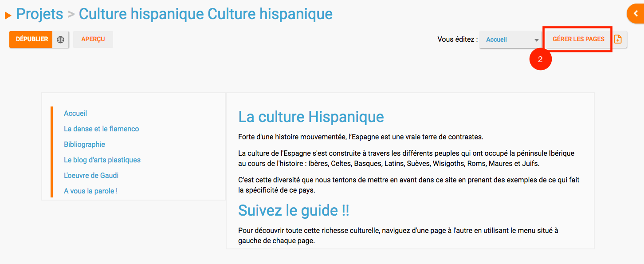
Task: Go to the 'L'oeuvre de Gaudi' page
Action: click(x=91, y=175)
